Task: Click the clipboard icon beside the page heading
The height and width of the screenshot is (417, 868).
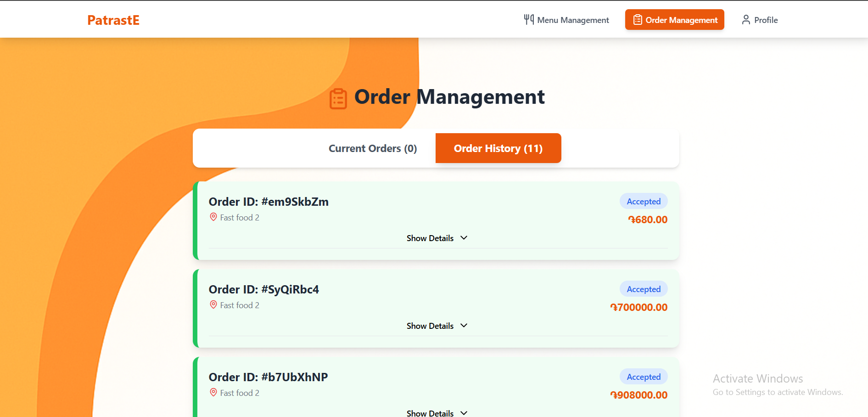Action: coord(338,98)
